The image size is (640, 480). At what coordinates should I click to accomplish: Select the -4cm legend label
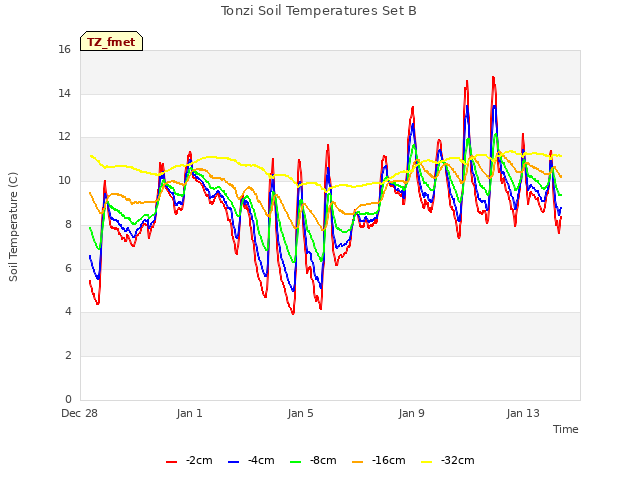coord(261,460)
